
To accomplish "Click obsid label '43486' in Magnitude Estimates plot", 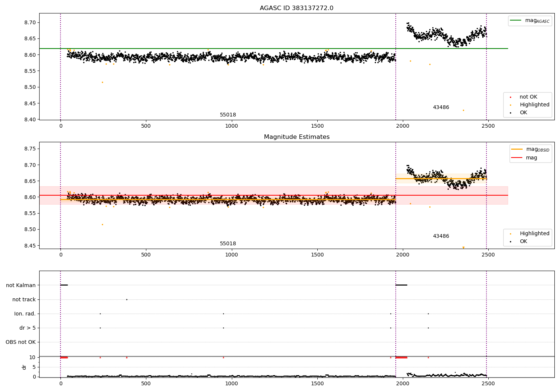I will [441, 236].
